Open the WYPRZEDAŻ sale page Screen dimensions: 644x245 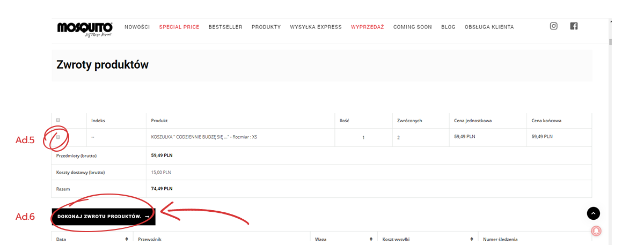(368, 27)
